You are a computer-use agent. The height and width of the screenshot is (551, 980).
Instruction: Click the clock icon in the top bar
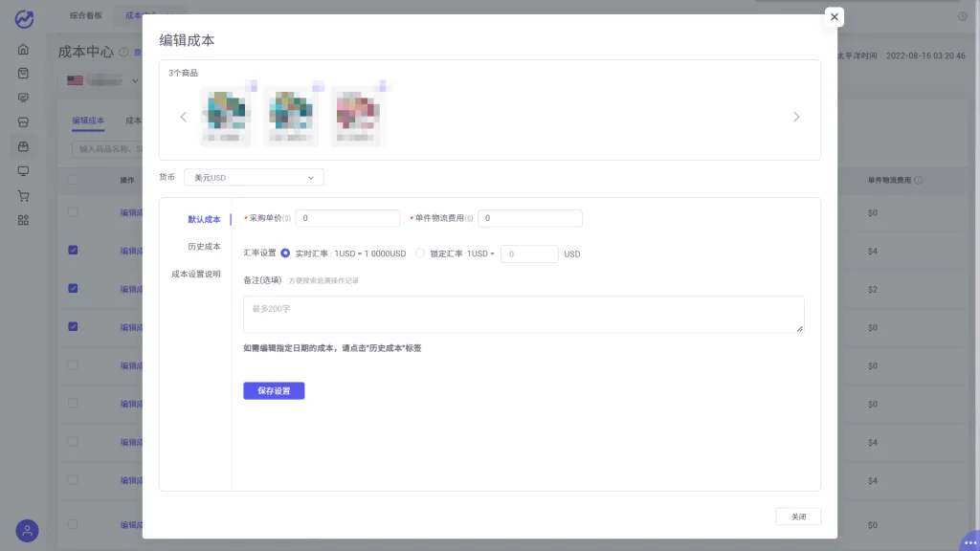[962, 16]
